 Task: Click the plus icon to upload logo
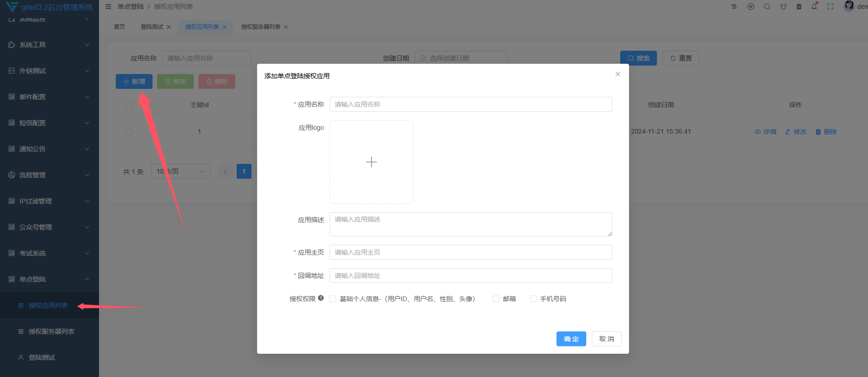pos(371,162)
